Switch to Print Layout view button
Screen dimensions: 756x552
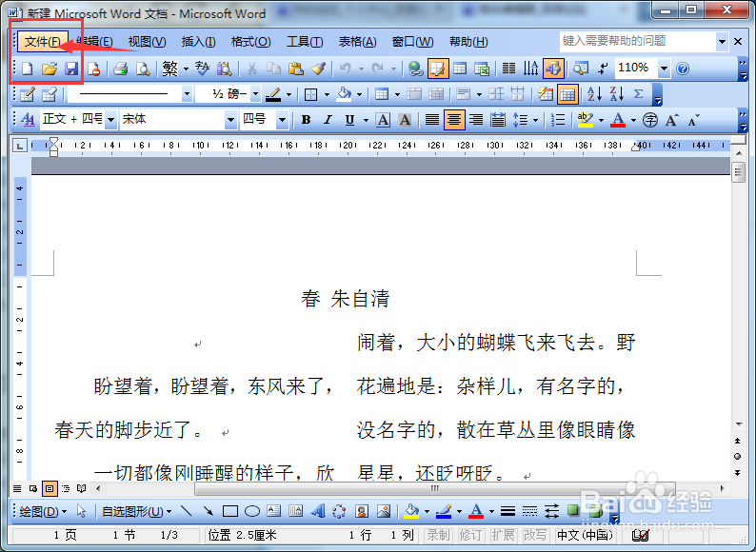tap(50, 488)
